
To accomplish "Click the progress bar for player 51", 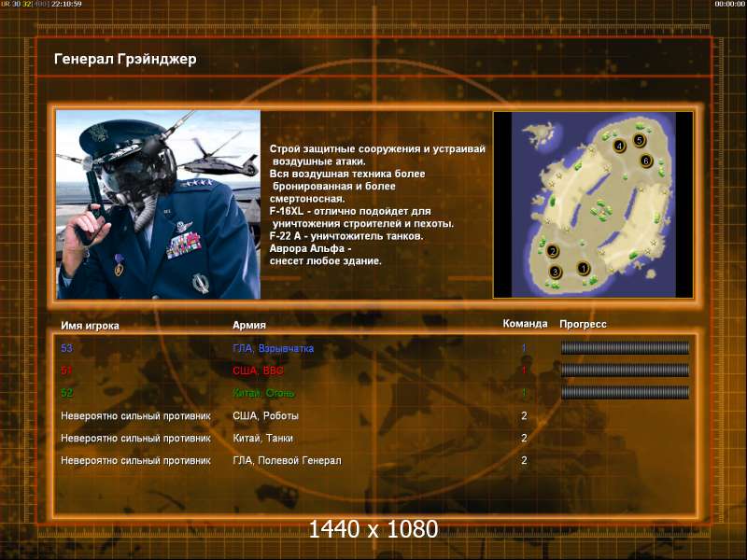I will click(625, 370).
